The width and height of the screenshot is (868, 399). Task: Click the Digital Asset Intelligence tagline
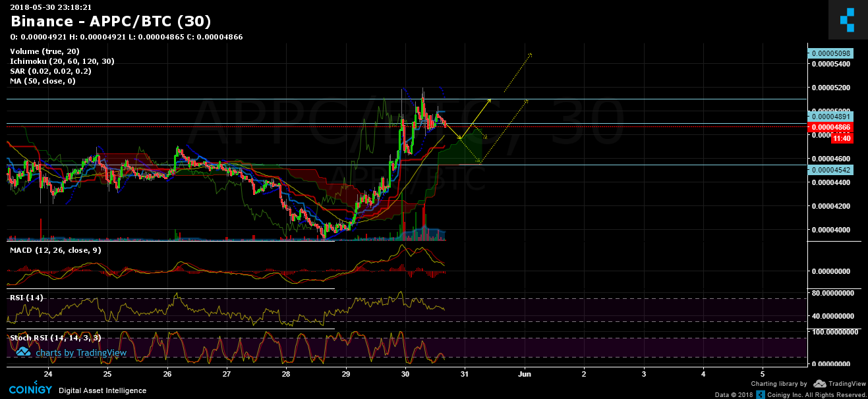pos(103,390)
